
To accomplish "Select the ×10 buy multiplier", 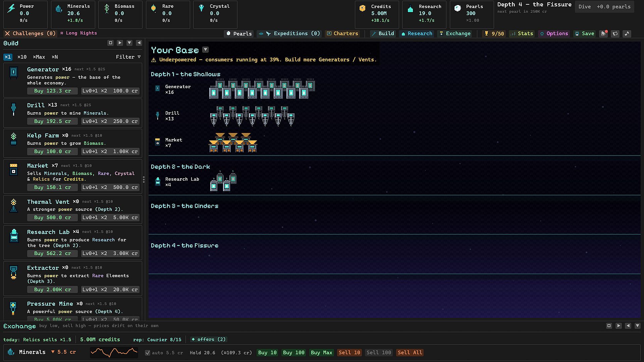I will click(x=22, y=57).
